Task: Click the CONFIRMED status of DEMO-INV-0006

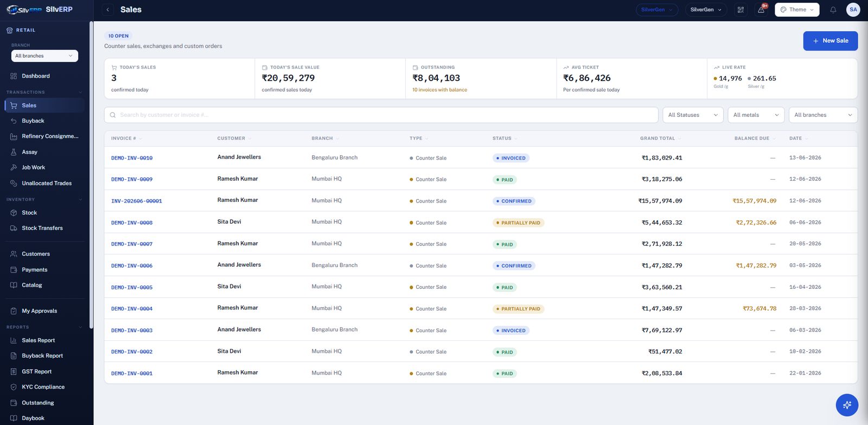Action: 514,266
